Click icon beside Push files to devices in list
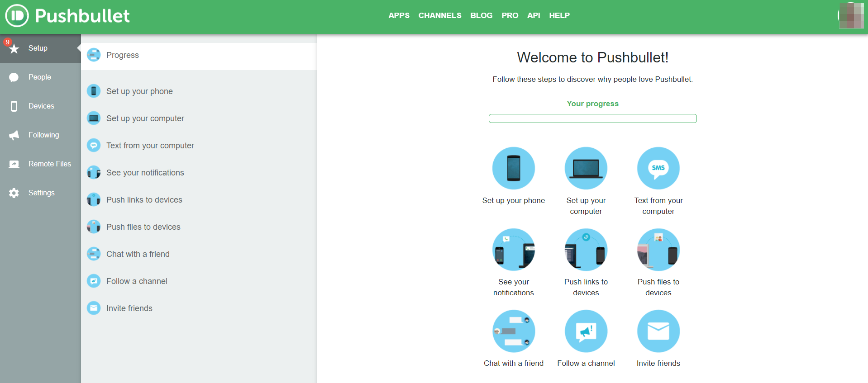 [x=94, y=227]
